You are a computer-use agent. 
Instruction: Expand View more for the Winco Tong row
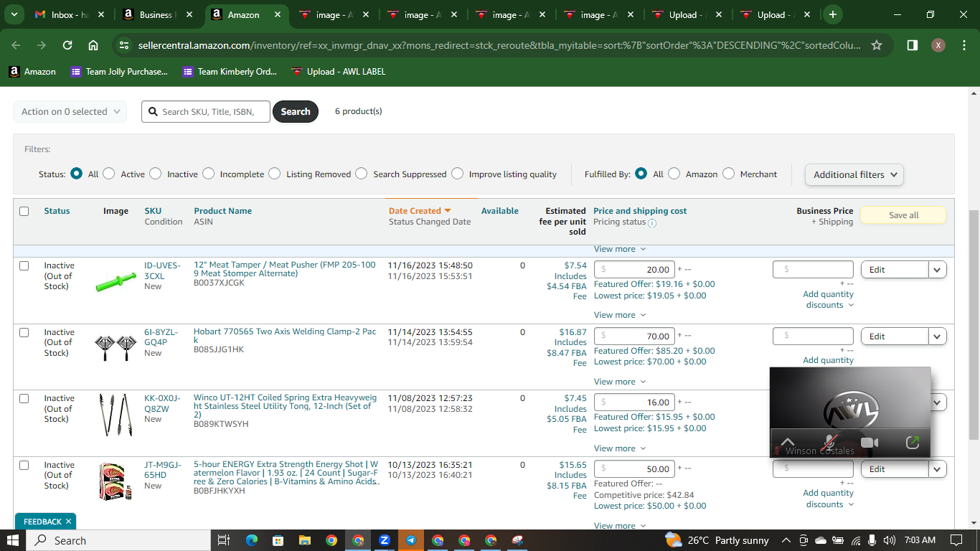[x=620, y=448]
